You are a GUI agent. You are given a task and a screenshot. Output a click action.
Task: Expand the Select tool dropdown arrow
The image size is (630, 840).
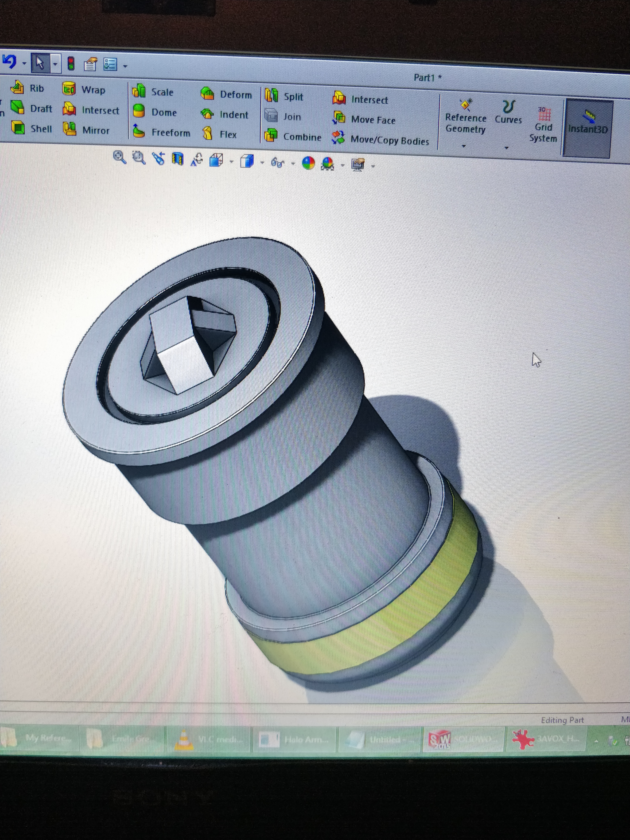pos(55,64)
